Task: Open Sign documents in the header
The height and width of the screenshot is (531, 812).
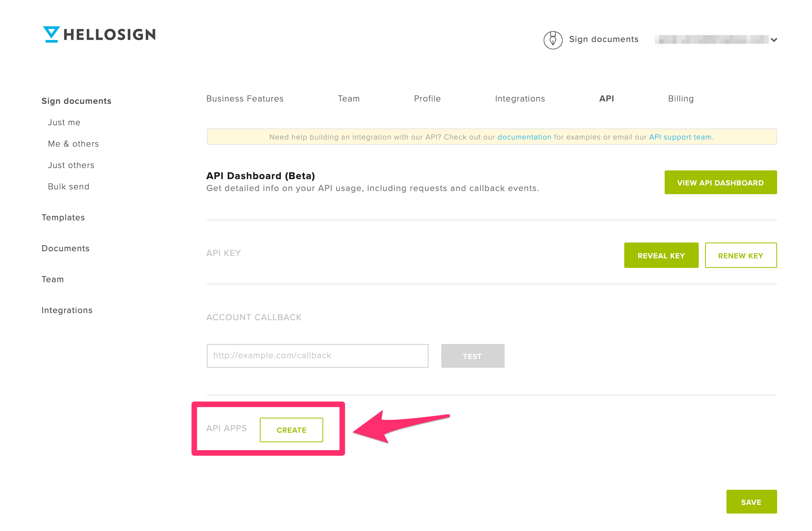Action: (x=604, y=39)
